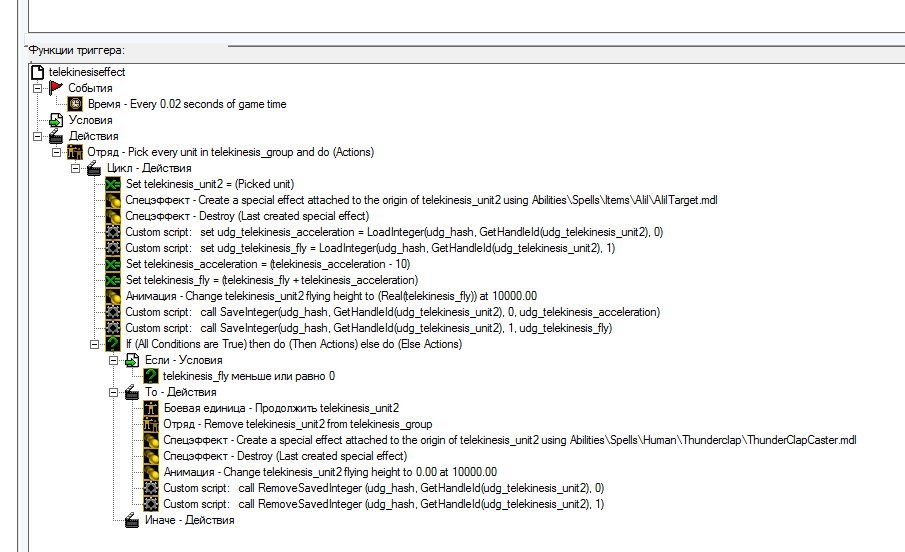
Task: Click the clock icon of Время event
Action: pyautogui.click(x=75, y=104)
